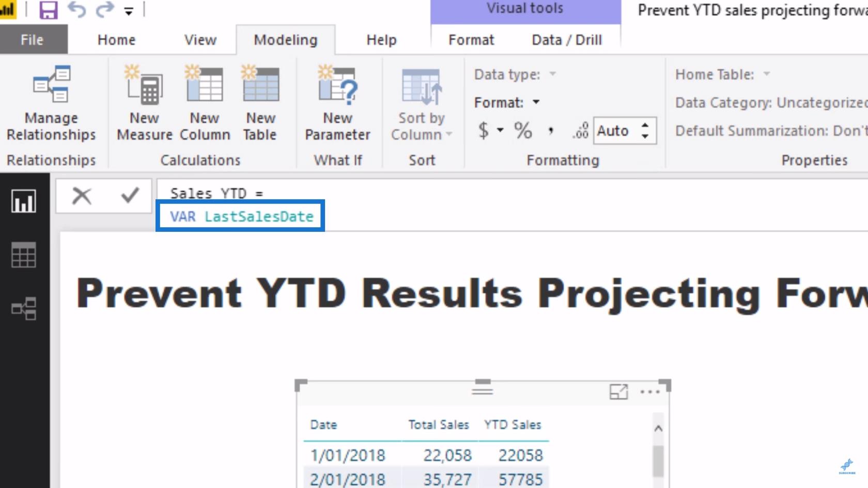Open Data Category Uncategorized dropdown
Screen dimensions: 868x488
point(771,102)
